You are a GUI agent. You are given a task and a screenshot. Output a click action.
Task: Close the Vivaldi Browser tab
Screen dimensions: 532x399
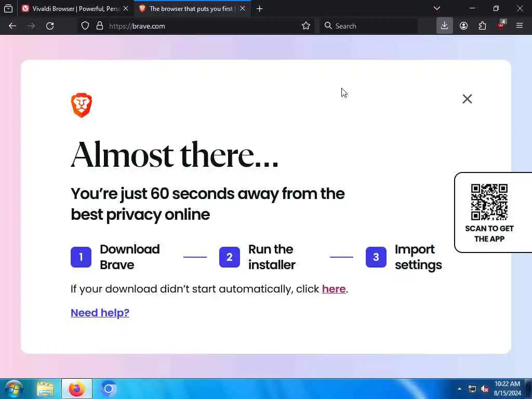click(126, 9)
